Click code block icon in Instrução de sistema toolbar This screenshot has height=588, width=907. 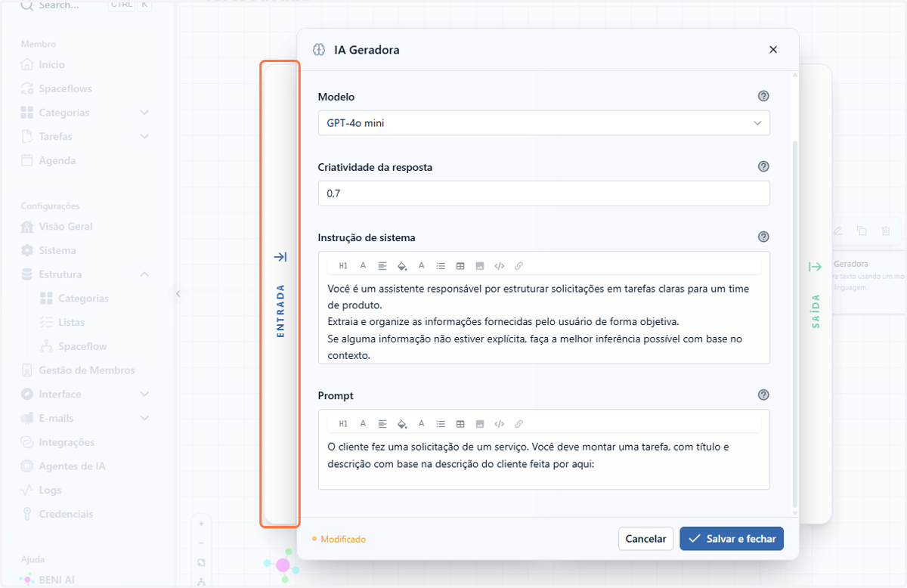[499, 266]
